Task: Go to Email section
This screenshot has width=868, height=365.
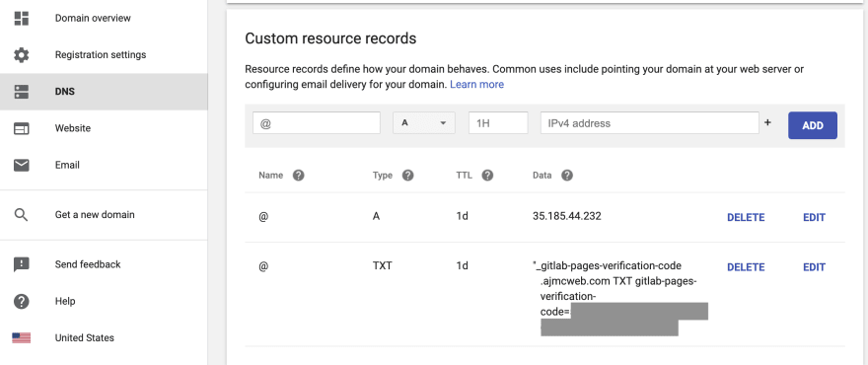Action: [x=105, y=165]
